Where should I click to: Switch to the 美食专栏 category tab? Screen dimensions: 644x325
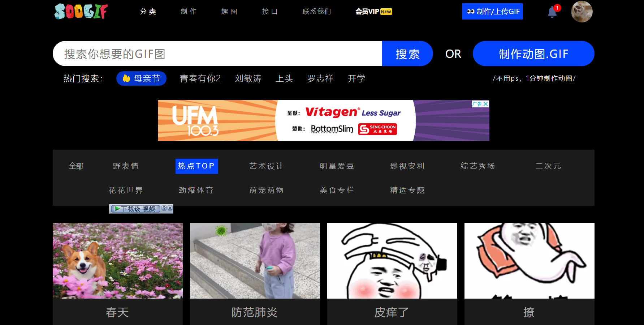[337, 190]
